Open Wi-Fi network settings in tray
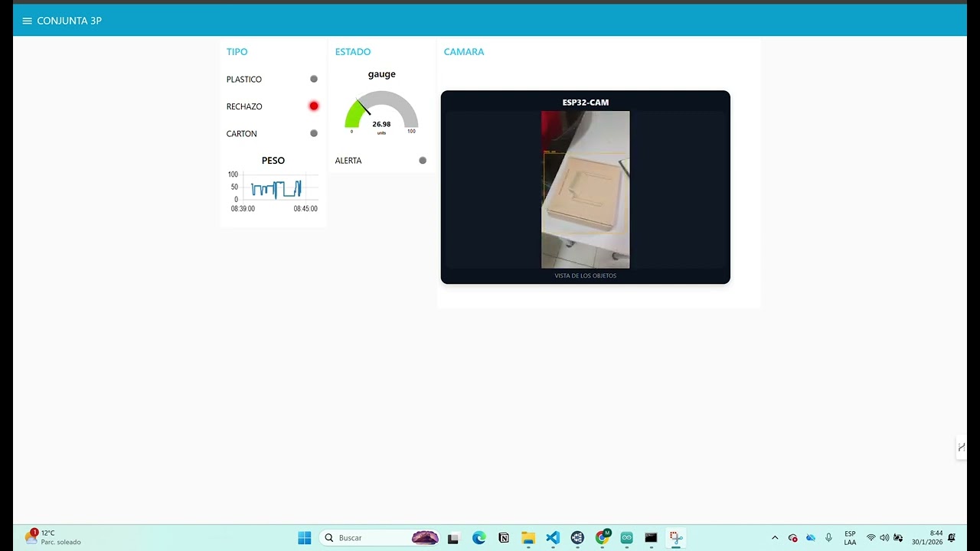Screen dimensions: 980x551 [x=871, y=538]
